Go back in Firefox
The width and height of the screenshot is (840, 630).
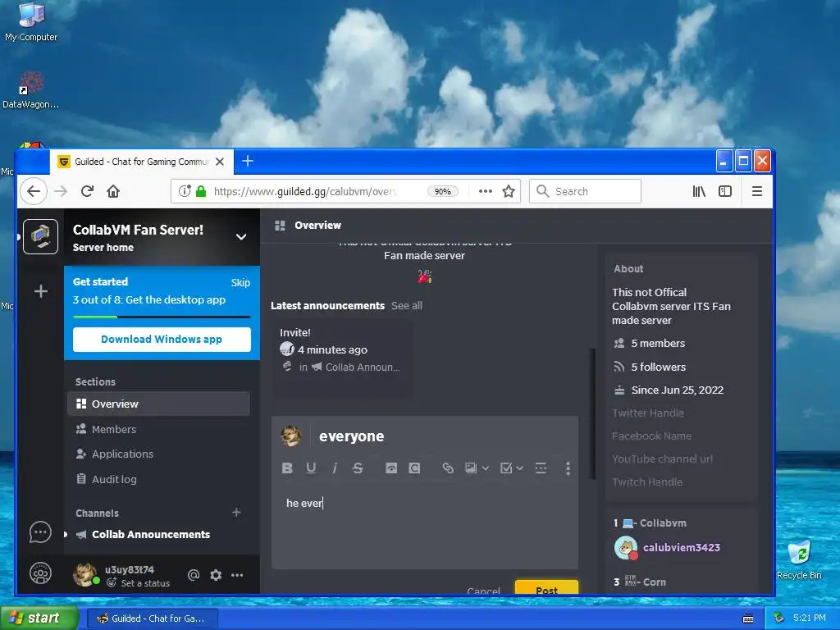coord(34,191)
